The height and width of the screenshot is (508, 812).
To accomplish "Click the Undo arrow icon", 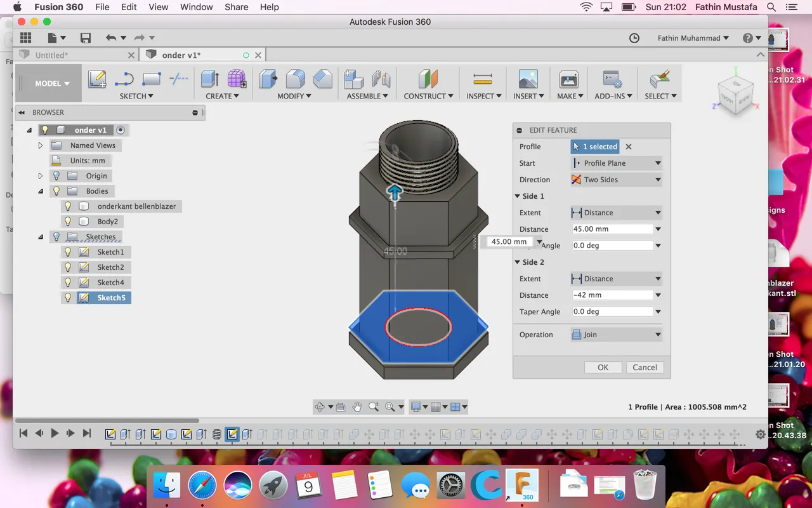I will coord(111,38).
